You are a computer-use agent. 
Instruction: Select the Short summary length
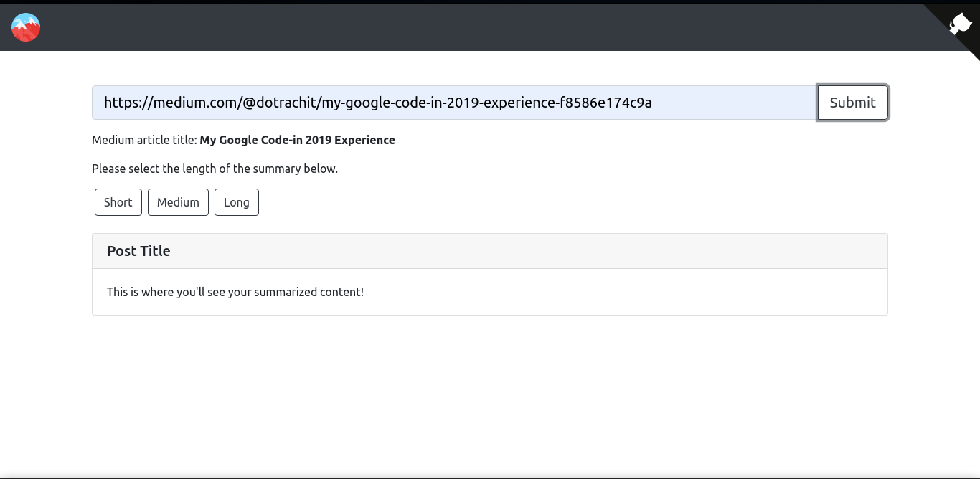click(118, 202)
